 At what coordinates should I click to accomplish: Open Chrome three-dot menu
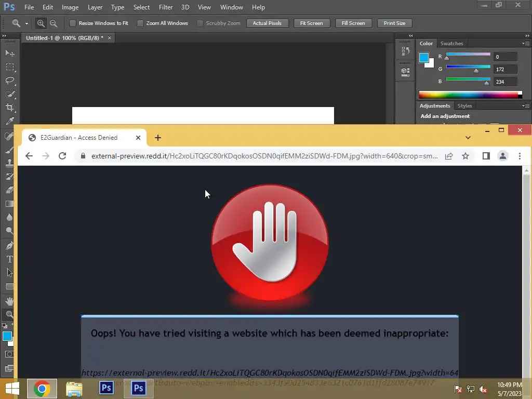(x=520, y=156)
